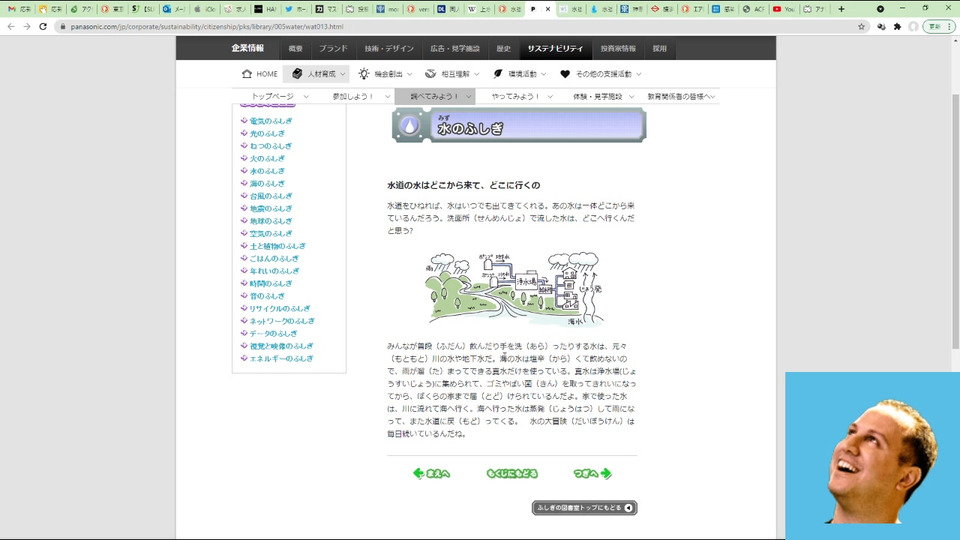The width and height of the screenshot is (960, 540).
Task: Open the 電気のふしぎ sidebar link
Action: click(x=271, y=121)
